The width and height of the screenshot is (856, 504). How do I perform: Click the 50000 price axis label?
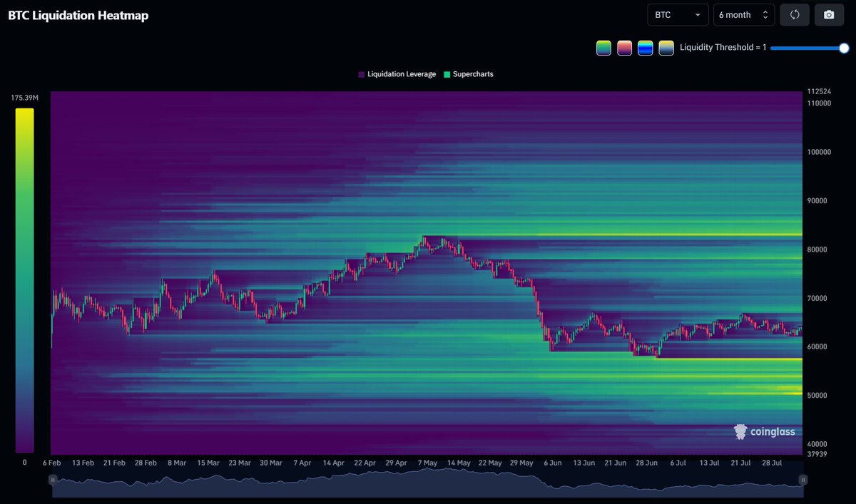click(817, 396)
